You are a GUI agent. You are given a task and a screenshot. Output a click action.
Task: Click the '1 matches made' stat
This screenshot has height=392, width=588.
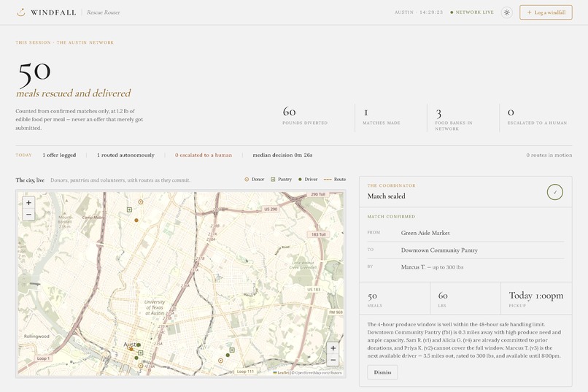pyautogui.click(x=382, y=115)
